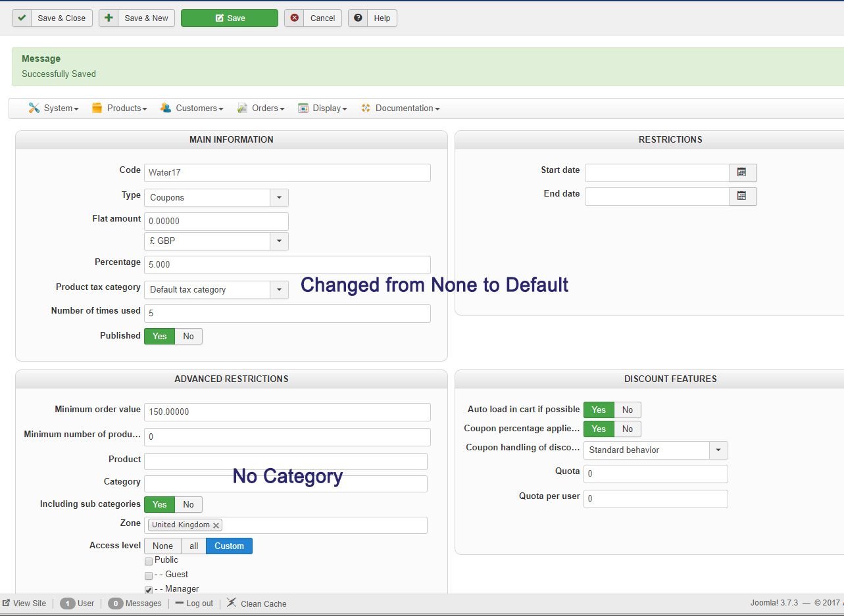
Task: Set Including sub categories to No
Action: [x=189, y=504]
